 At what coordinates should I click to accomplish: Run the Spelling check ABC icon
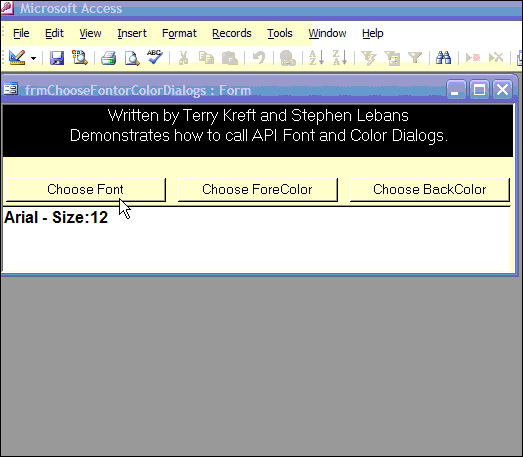[x=154, y=57]
